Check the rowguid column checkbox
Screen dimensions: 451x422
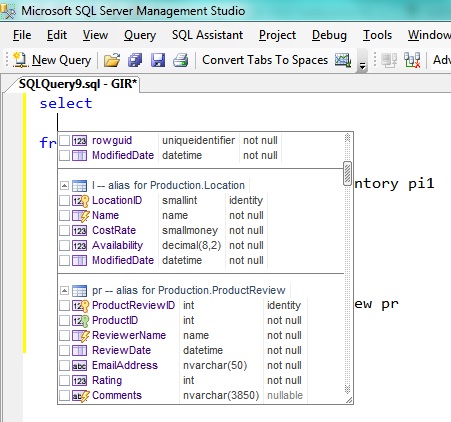65,140
